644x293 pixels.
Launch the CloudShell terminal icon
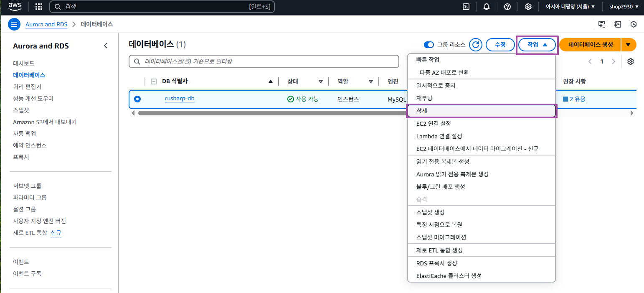(466, 7)
